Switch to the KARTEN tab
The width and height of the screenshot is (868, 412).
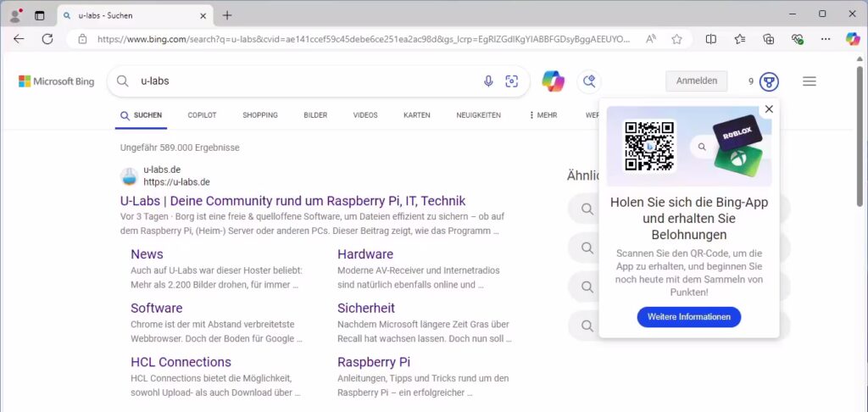click(x=417, y=115)
